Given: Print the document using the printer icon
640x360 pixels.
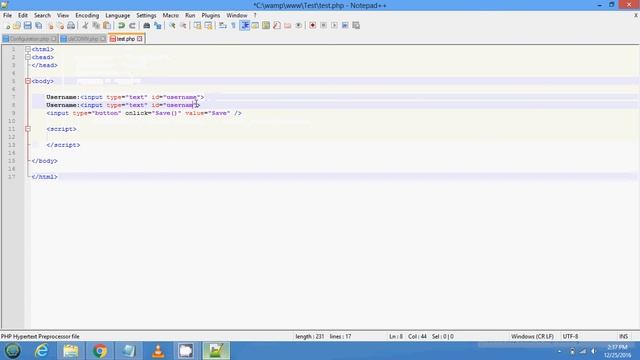Looking at the screenshot, I should 71,26.
